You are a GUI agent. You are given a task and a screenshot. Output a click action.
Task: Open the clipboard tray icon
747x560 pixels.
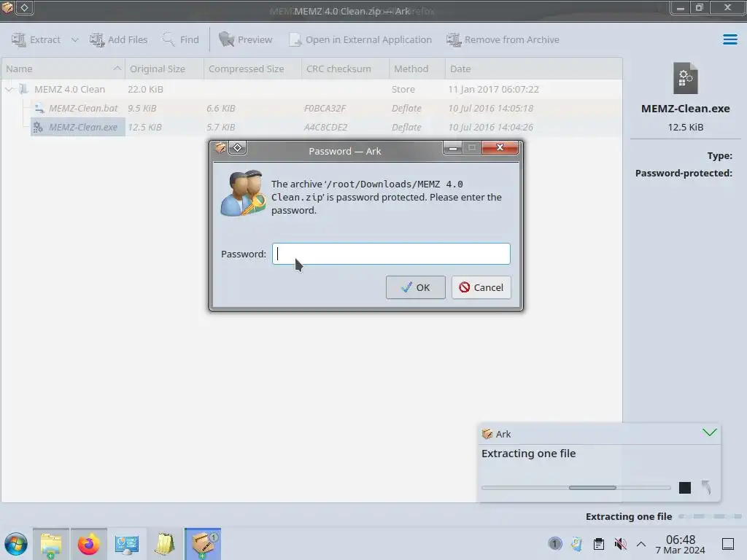[599, 544]
